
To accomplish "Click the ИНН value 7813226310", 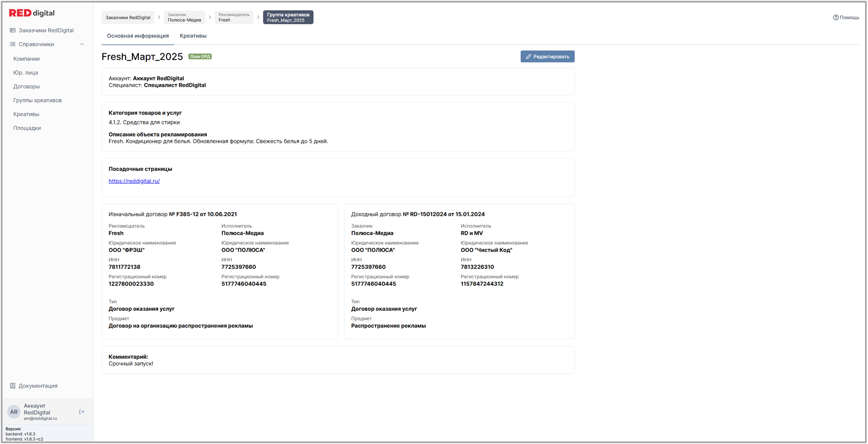I will pyautogui.click(x=477, y=267).
